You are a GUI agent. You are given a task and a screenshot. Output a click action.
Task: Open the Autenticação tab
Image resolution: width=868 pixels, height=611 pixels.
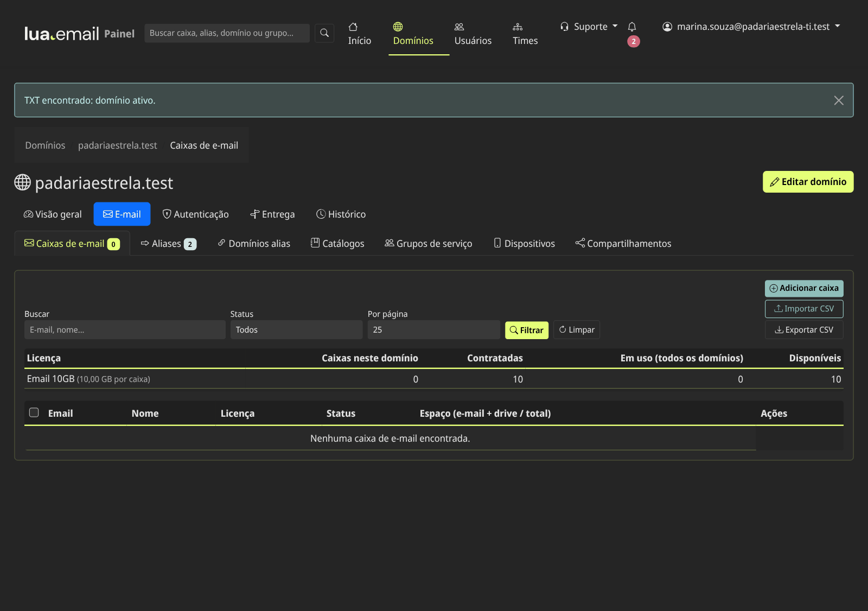pyautogui.click(x=196, y=214)
